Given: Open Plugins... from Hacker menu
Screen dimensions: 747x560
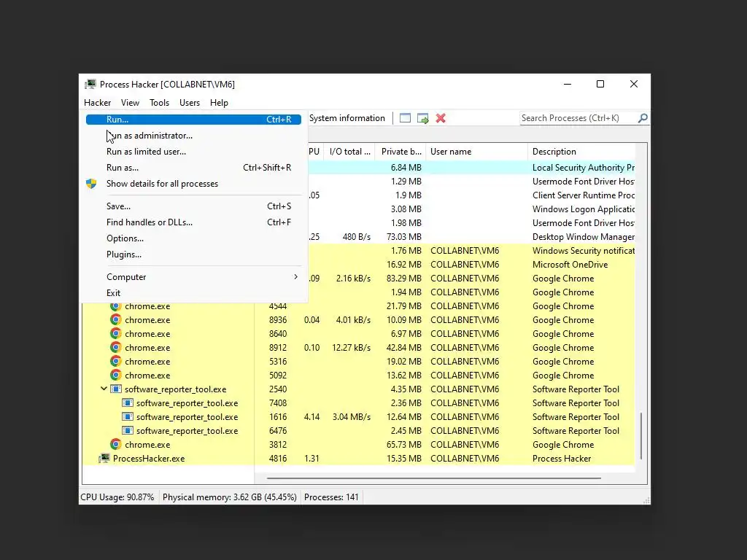Looking at the screenshot, I should [x=193, y=254].
